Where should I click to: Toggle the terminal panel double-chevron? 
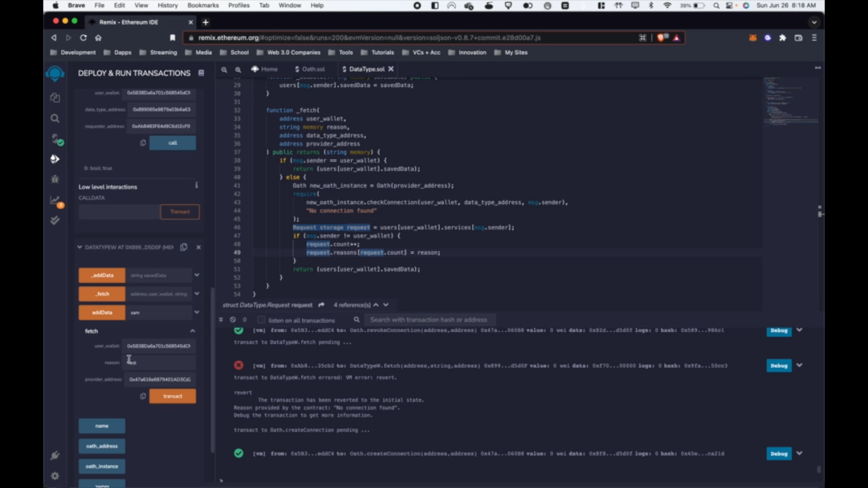(221, 319)
